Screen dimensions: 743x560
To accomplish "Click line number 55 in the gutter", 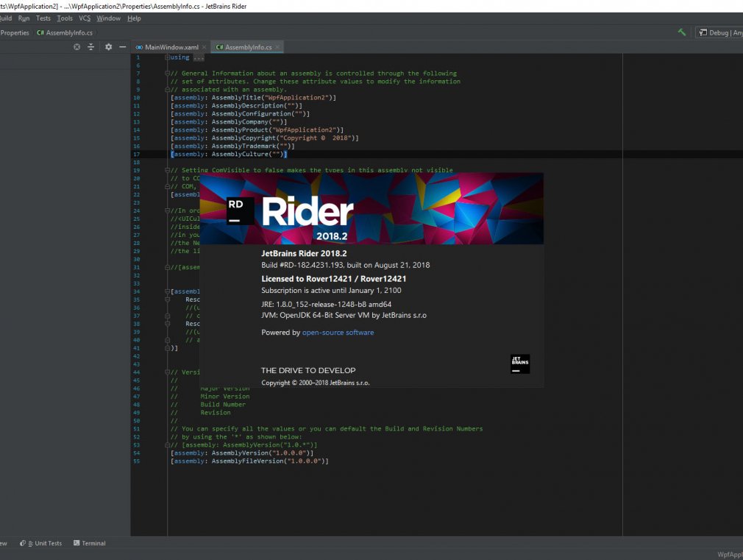I will coord(137,461).
